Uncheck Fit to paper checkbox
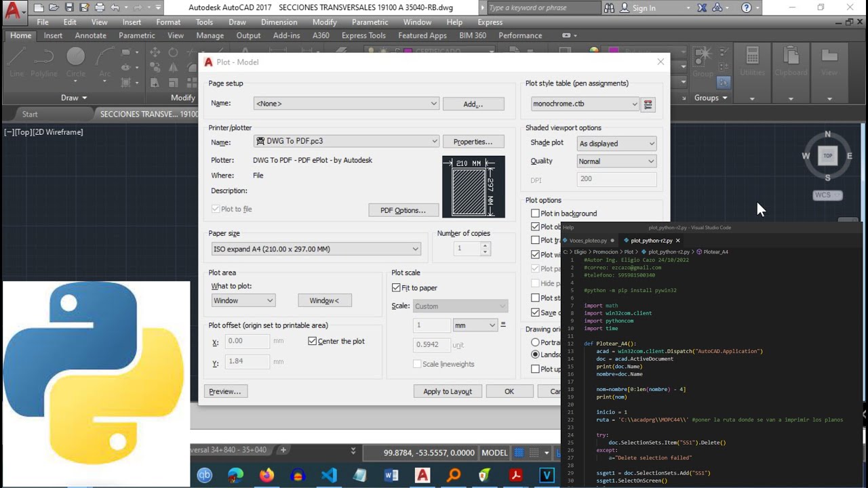 pos(397,288)
